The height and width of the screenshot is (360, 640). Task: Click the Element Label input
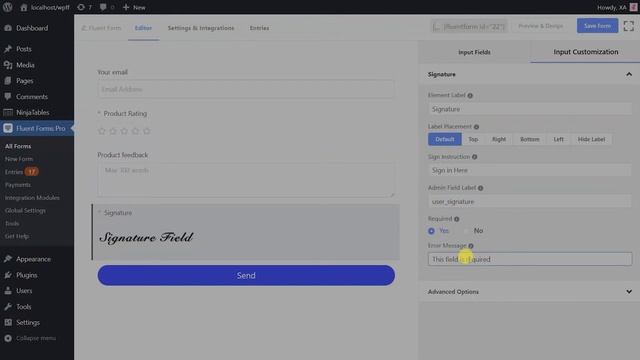tap(530, 109)
